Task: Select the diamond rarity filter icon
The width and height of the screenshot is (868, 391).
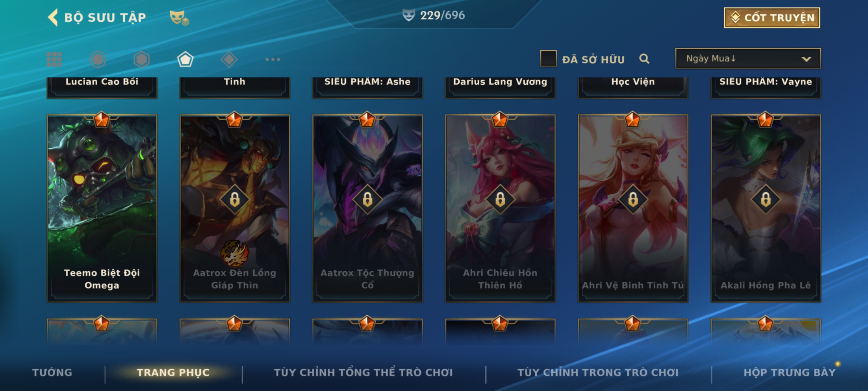Action: (x=229, y=59)
